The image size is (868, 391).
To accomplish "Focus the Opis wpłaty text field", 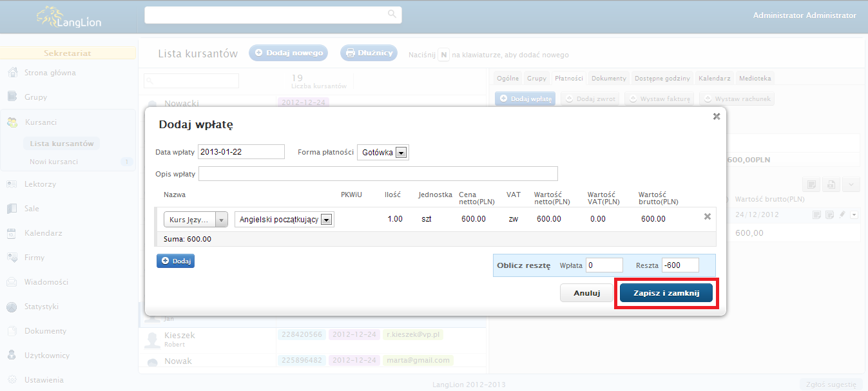I will tap(378, 174).
